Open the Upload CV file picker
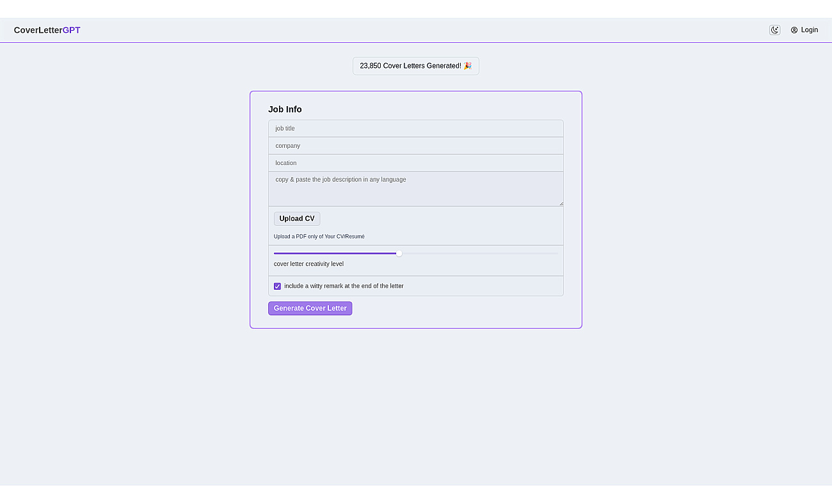 (297, 219)
